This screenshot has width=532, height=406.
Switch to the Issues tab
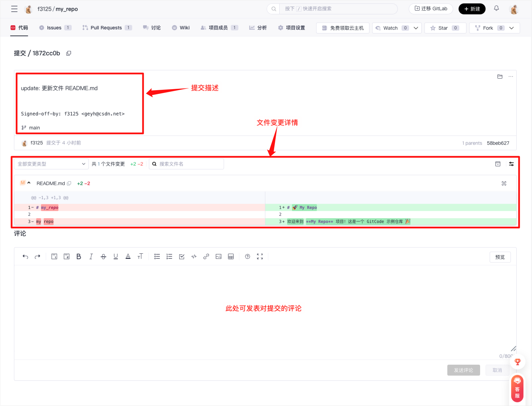click(x=55, y=28)
